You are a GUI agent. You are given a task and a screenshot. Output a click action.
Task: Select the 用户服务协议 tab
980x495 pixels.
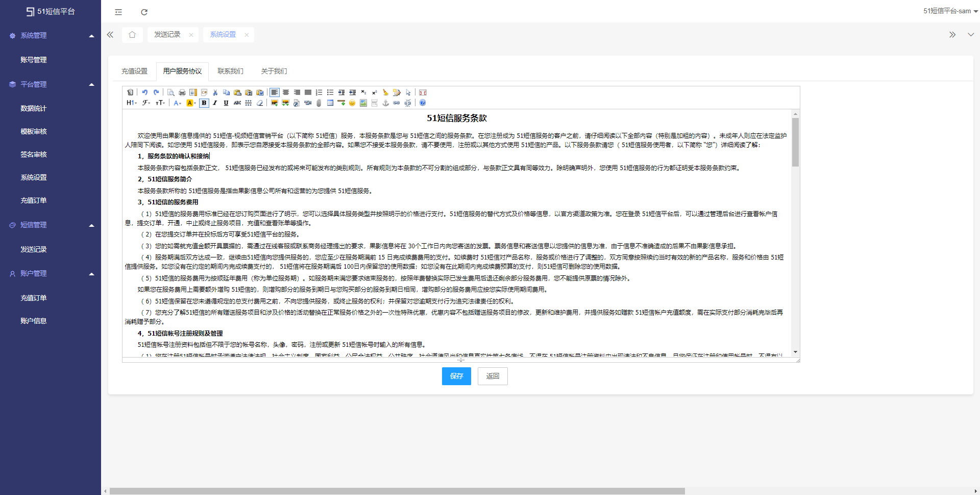182,72
